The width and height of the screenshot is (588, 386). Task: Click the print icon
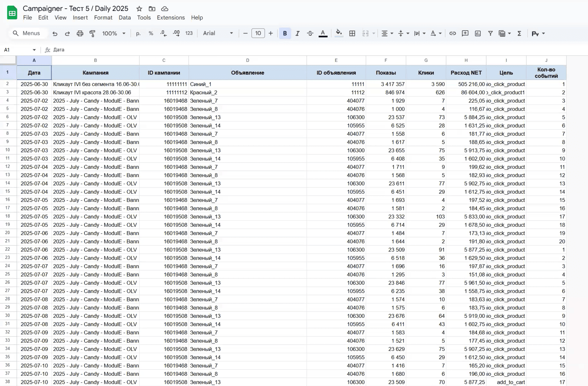pyautogui.click(x=80, y=34)
